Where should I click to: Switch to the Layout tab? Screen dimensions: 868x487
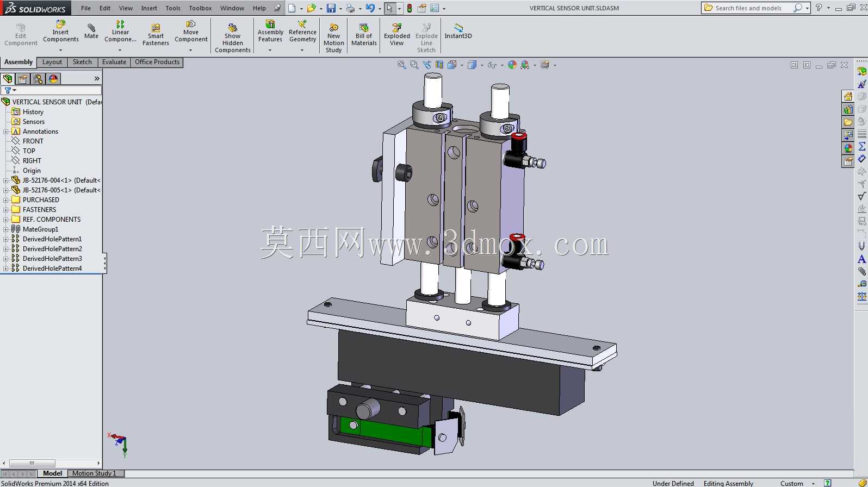(52, 62)
